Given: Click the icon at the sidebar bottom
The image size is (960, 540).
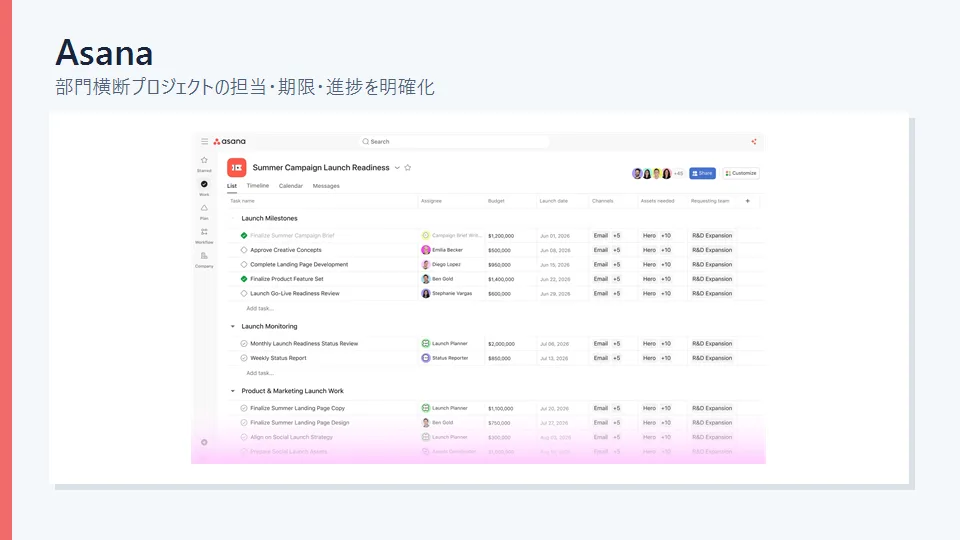Looking at the screenshot, I should click(x=204, y=442).
